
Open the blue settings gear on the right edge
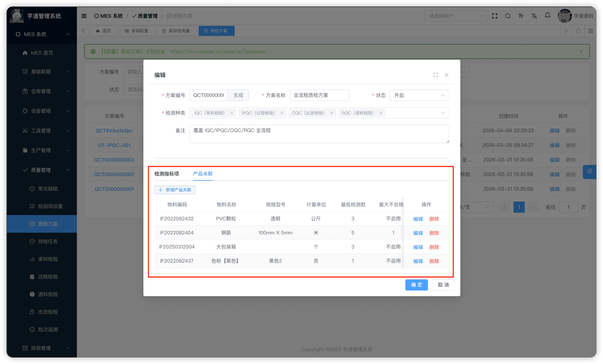[x=590, y=171]
